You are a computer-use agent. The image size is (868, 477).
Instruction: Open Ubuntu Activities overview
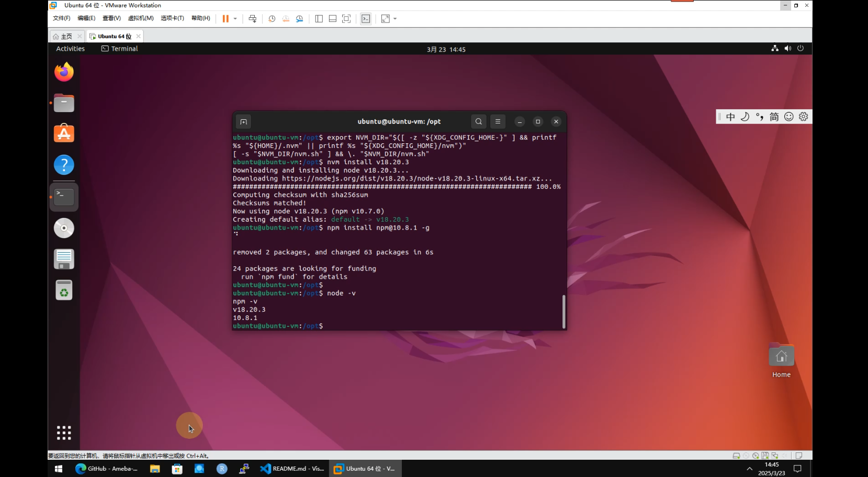coord(70,49)
